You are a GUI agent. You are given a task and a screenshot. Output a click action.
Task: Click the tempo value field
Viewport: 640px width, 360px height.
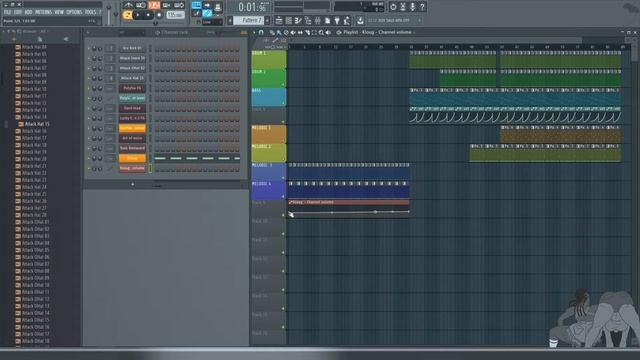(x=175, y=15)
